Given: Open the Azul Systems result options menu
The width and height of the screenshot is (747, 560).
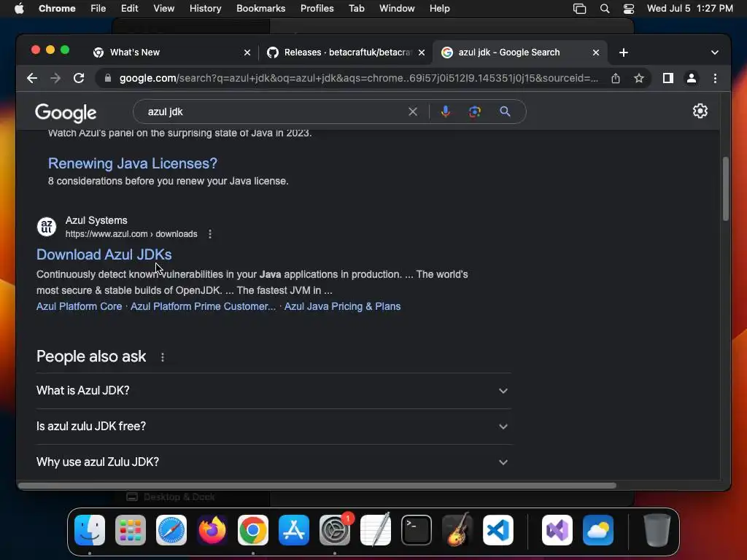Looking at the screenshot, I should click(x=210, y=234).
